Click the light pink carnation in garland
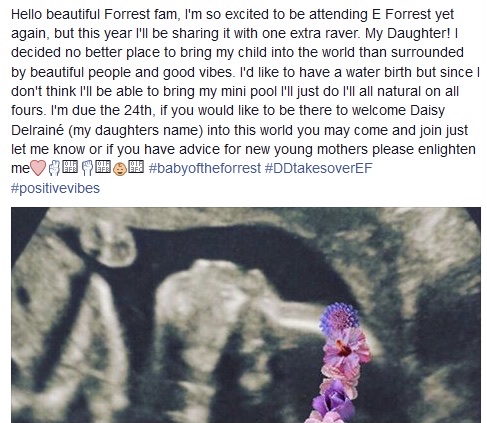Viewport: 487px width, 423px height. pyautogui.click(x=340, y=377)
